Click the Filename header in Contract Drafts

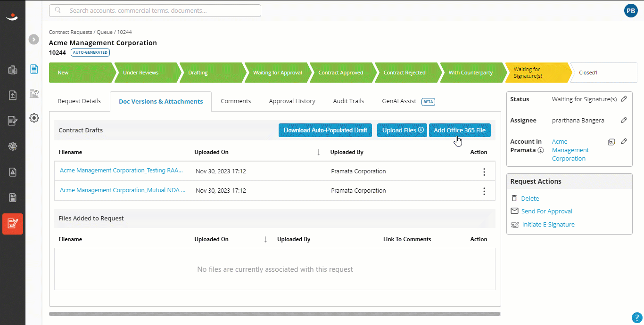pyautogui.click(x=70, y=152)
